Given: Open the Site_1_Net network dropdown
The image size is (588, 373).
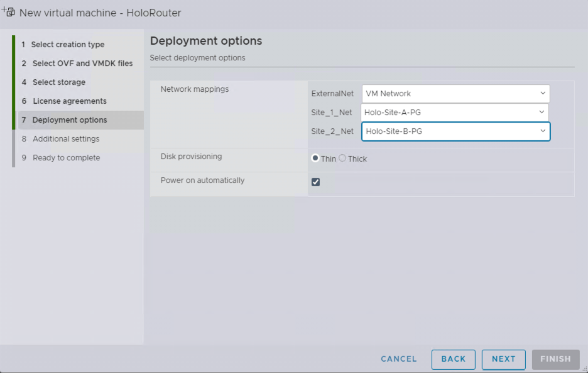Looking at the screenshot, I should [x=455, y=113].
